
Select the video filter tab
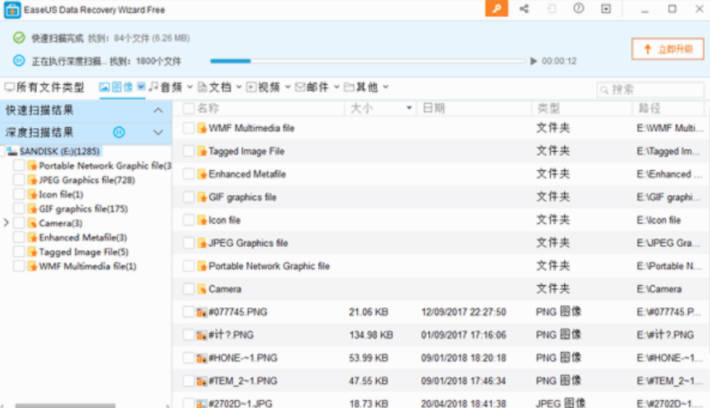pos(263,87)
